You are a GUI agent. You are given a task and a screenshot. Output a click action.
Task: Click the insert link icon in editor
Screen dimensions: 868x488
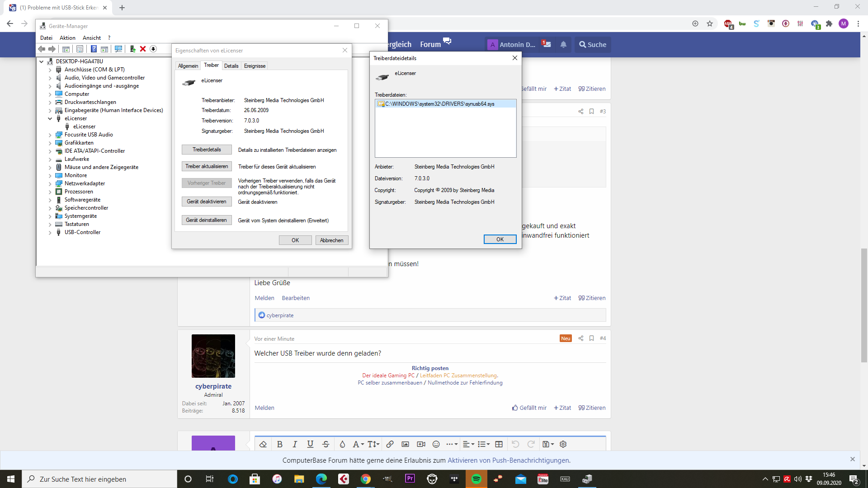(390, 444)
